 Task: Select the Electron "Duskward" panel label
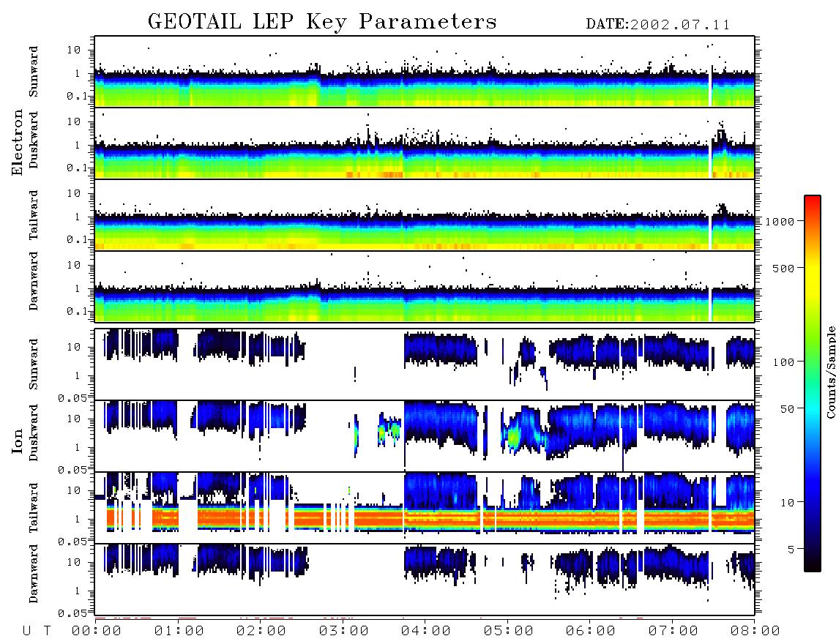[x=34, y=140]
